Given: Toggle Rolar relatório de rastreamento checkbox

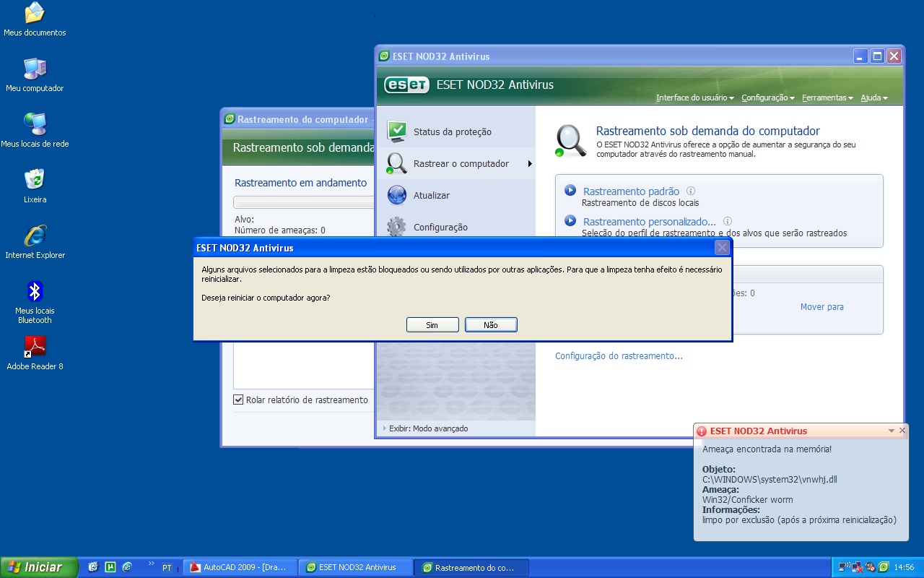Looking at the screenshot, I should click(238, 400).
